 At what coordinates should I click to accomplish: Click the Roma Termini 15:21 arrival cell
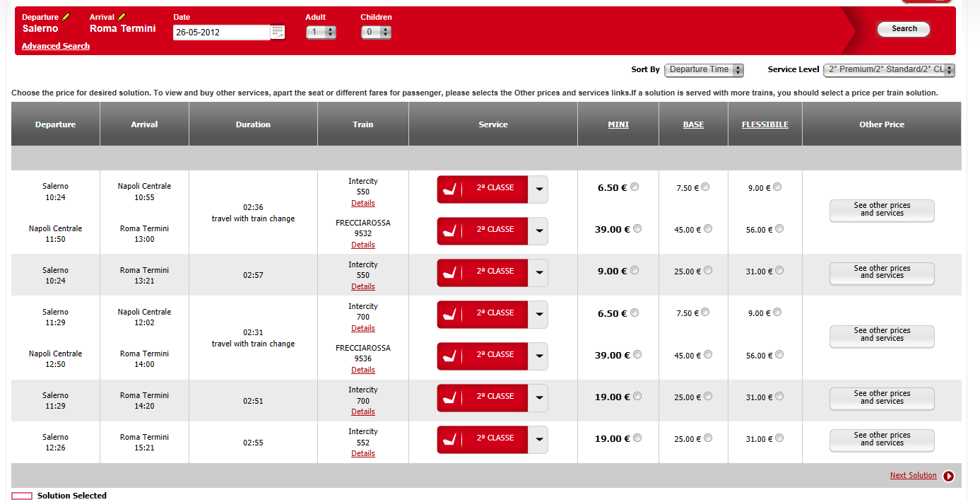coord(144,443)
